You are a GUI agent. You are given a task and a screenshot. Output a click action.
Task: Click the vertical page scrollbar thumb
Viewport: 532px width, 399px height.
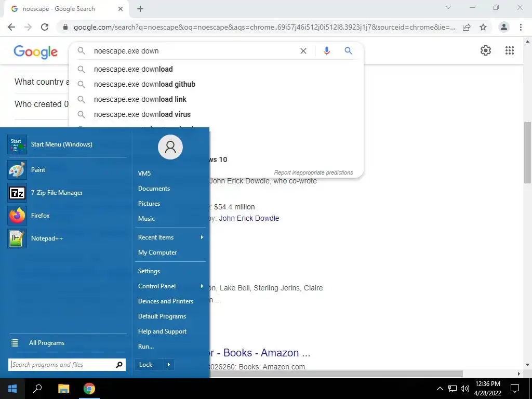click(527, 153)
